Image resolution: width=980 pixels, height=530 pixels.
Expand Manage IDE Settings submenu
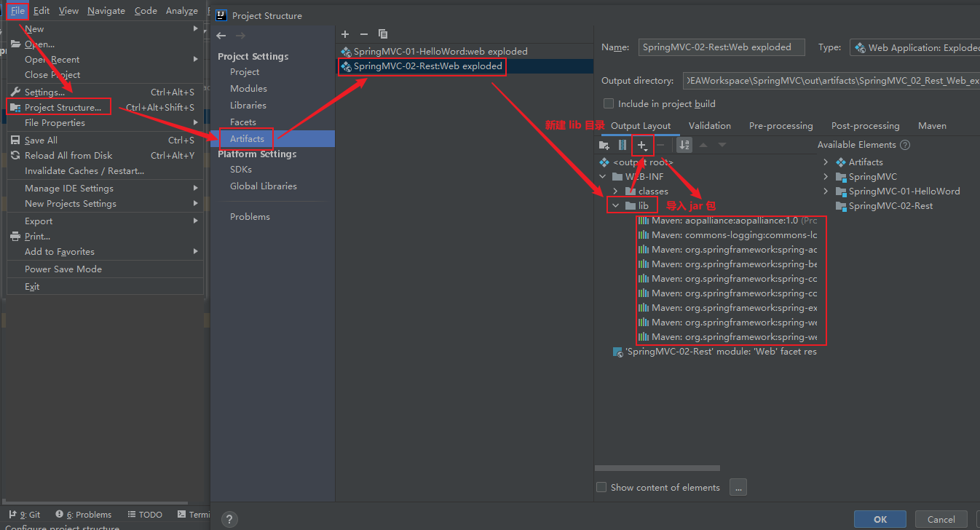[105, 188]
